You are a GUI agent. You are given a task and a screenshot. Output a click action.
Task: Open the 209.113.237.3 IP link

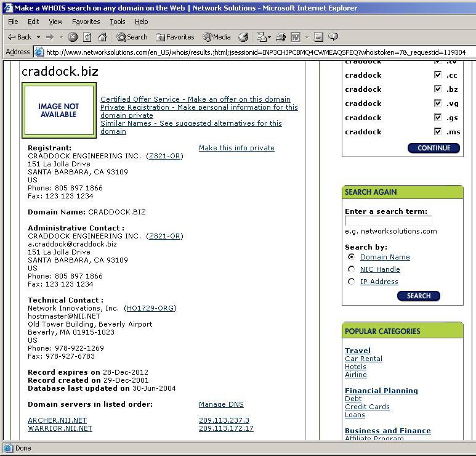click(224, 420)
